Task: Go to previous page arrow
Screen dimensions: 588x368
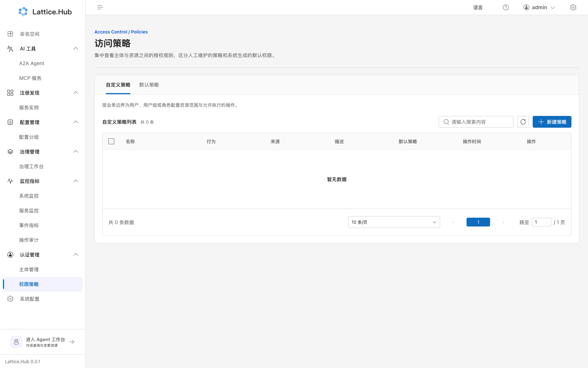Action: tap(453, 222)
